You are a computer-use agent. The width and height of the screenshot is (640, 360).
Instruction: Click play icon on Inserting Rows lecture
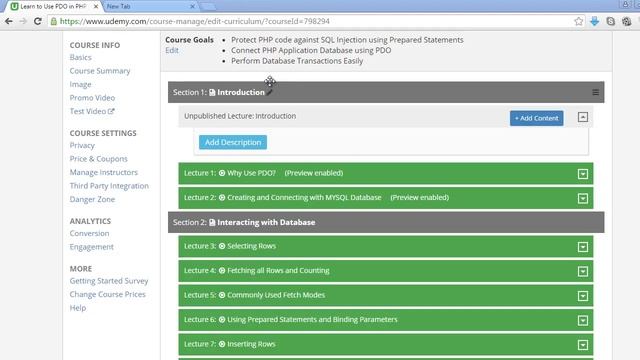click(x=222, y=344)
